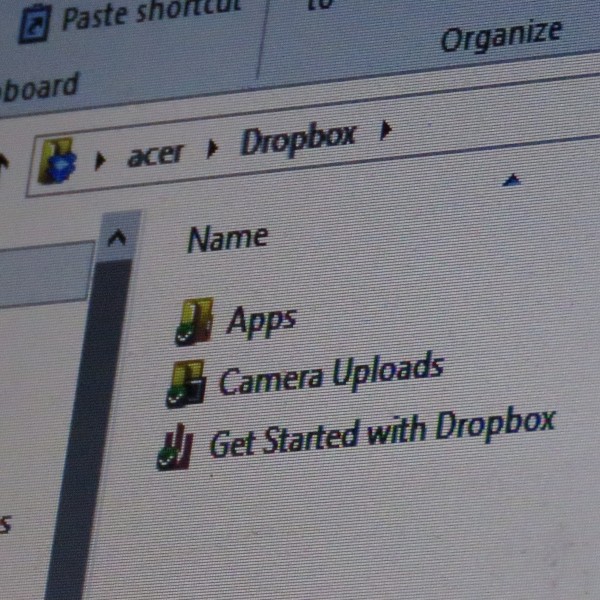Image resolution: width=600 pixels, height=600 pixels.
Task: Select the Get Started with Dropbox file name
Action: [383, 434]
